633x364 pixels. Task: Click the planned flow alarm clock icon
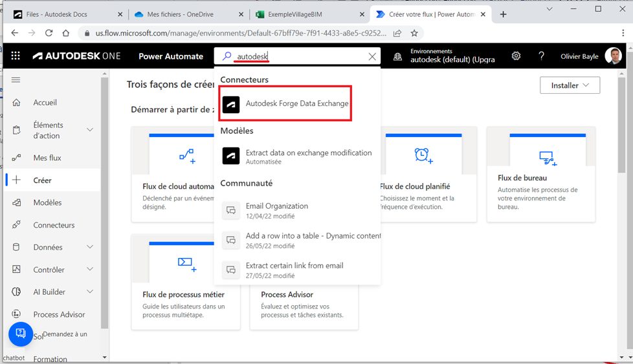tap(423, 156)
